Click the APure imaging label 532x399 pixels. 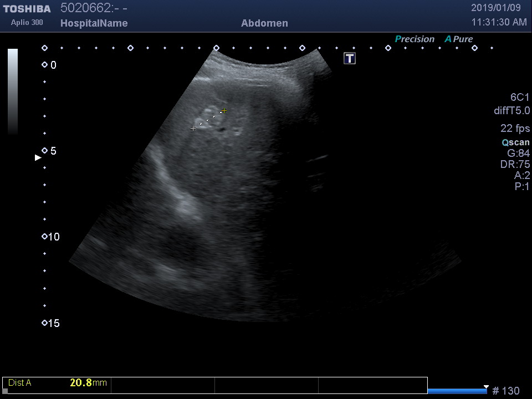coord(459,39)
